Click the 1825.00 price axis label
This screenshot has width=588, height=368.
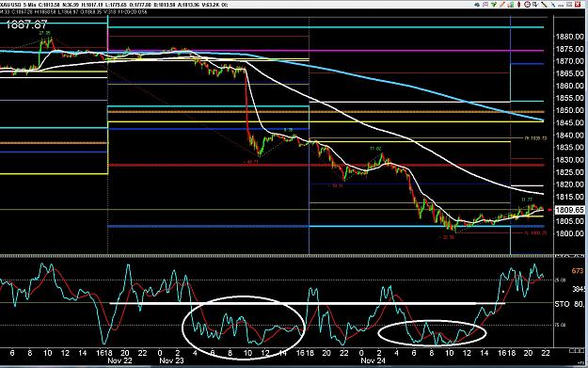point(569,172)
